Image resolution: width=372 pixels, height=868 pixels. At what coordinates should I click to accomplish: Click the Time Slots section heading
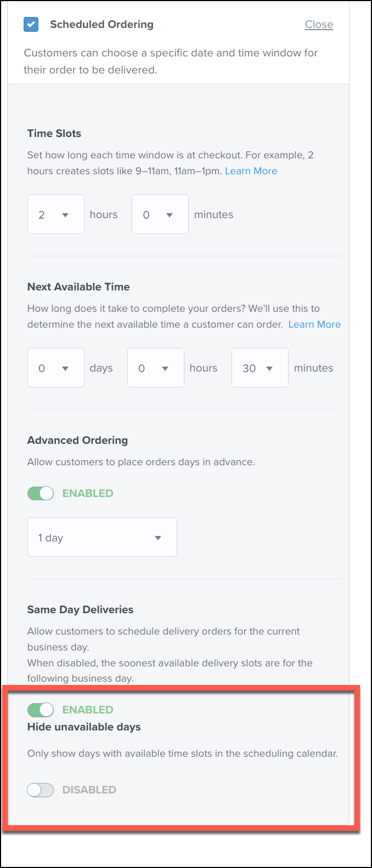click(54, 133)
